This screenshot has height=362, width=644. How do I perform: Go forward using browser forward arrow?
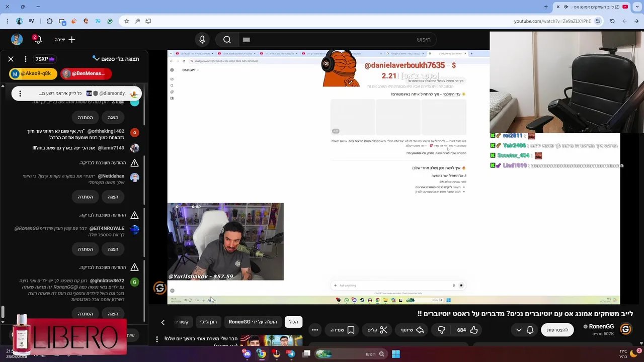click(x=625, y=21)
